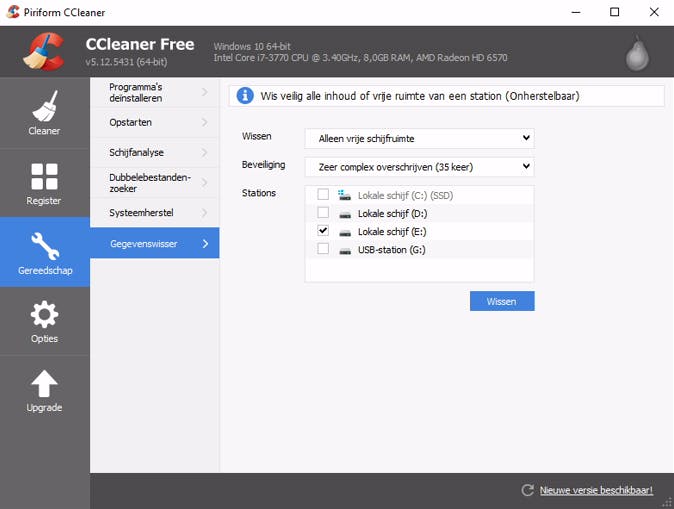Viewport: 674px width, 509px height.
Task: Click the 'Beveiliging' field label
Action: tap(263, 165)
